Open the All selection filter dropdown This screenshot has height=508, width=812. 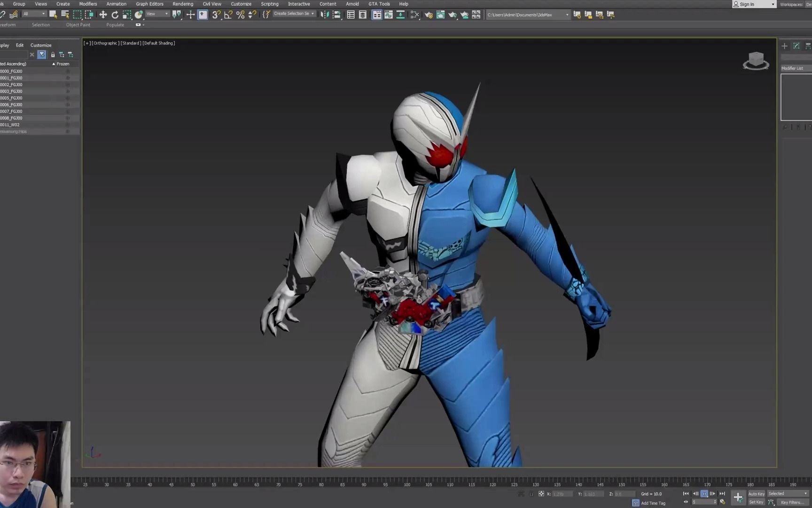tap(34, 14)
